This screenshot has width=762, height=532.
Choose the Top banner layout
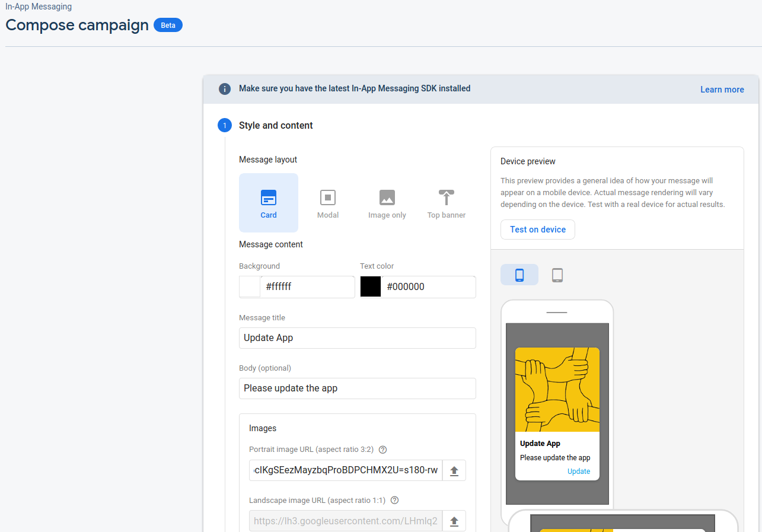pos(447,202)
